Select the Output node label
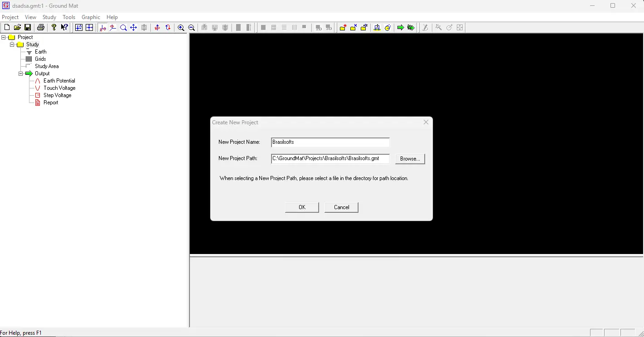 [42, 73]
